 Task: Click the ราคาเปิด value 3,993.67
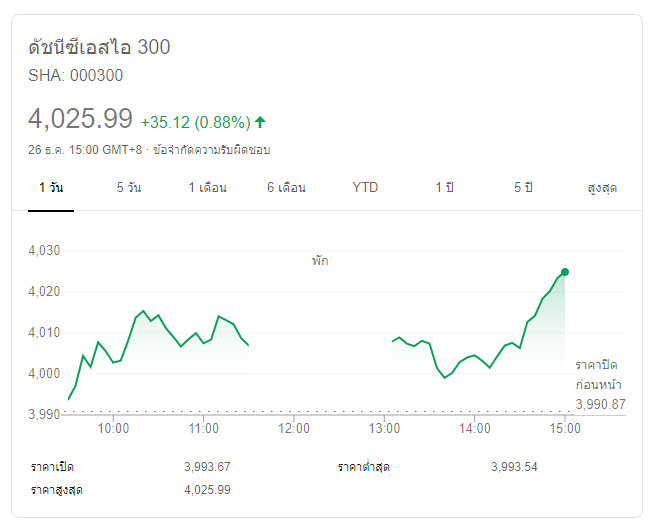(207, 467)
